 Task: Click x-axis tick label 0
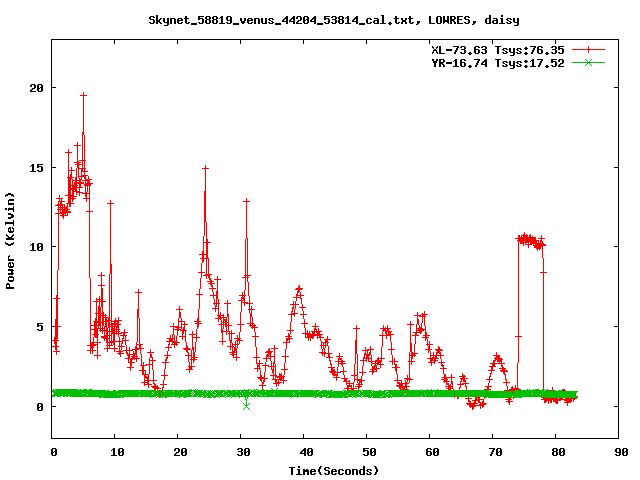54,452
